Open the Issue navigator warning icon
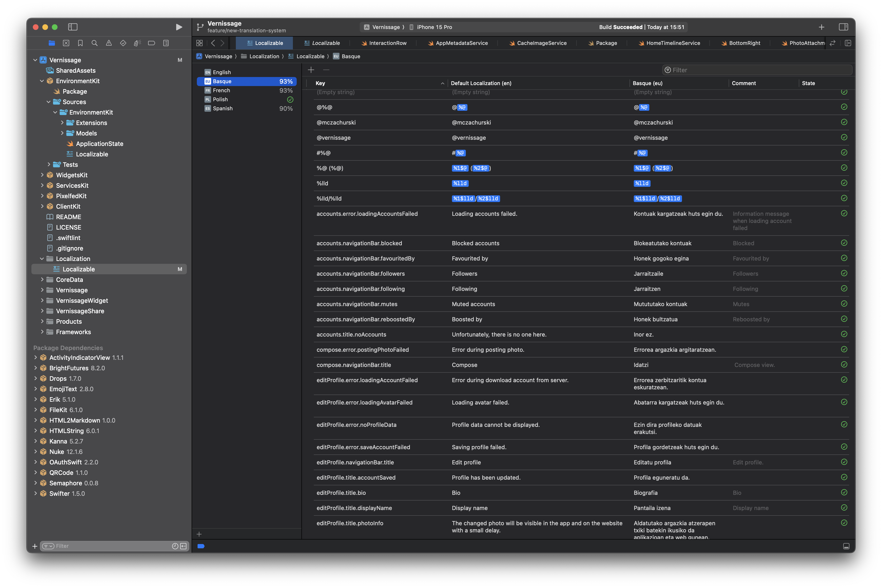 point(109,43)
